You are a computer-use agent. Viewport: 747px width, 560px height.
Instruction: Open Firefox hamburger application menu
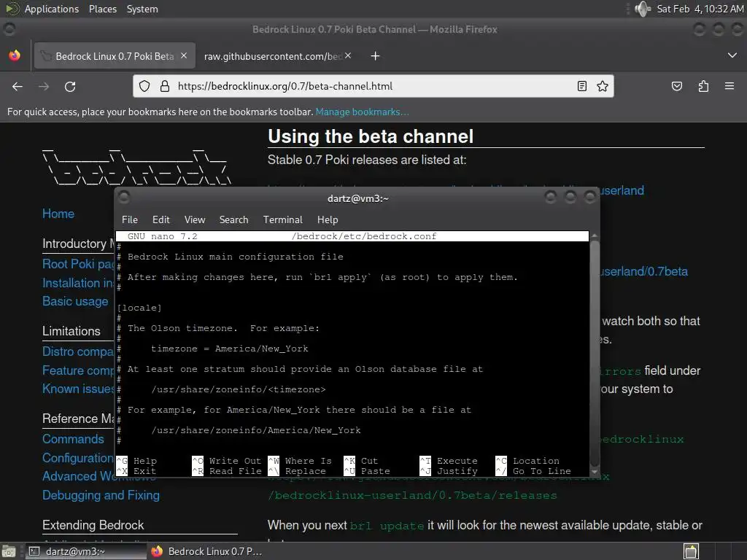coord(729,86)
